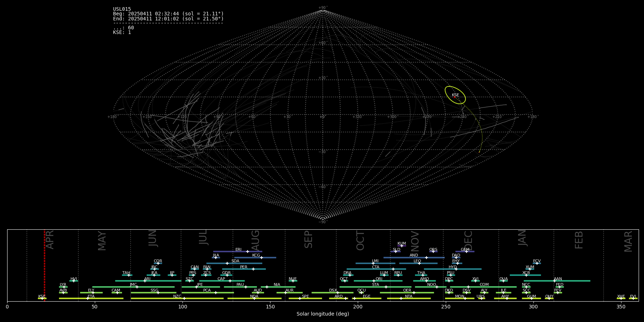The image size is (644, 322).
Task: Select the NDA shower bar
Action: (x=254, y=298)
